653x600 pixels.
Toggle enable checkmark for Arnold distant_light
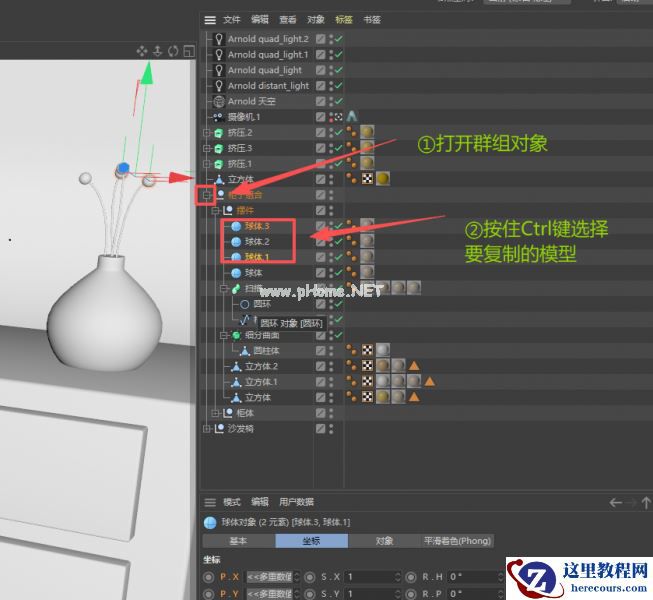(x=339, y=86)
